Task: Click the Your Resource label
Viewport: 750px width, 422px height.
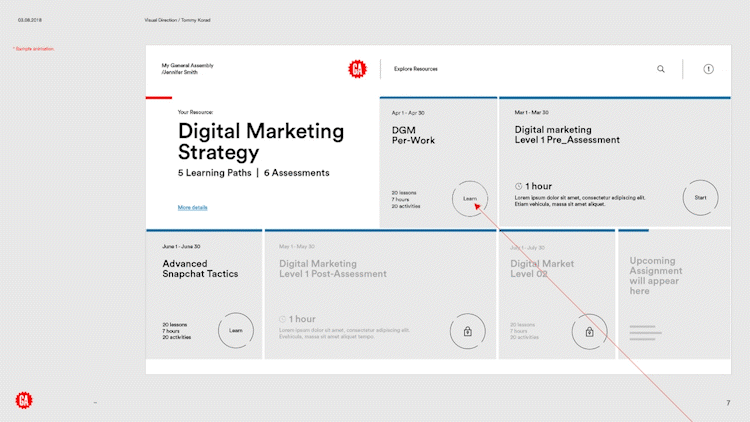Action: click(195, 112)
